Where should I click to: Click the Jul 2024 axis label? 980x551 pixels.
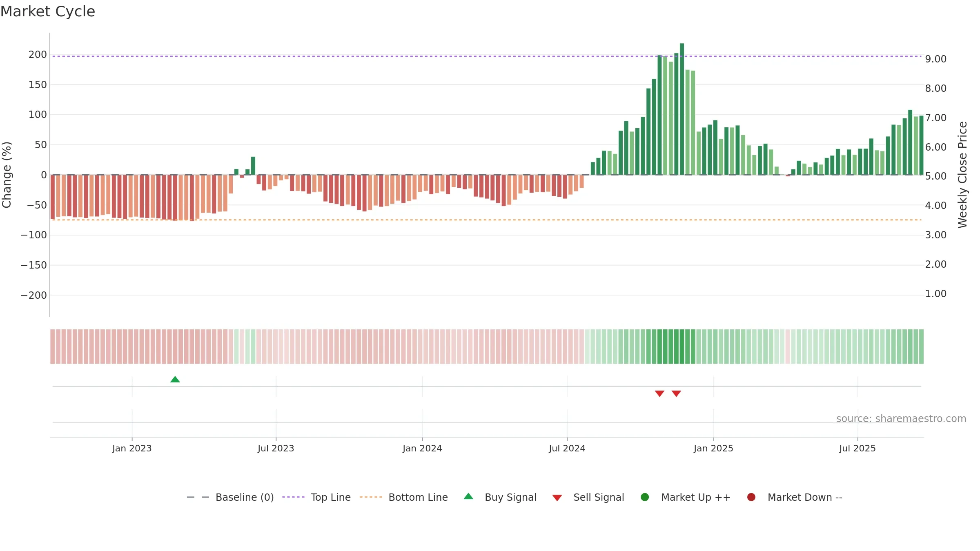point(567,449)
